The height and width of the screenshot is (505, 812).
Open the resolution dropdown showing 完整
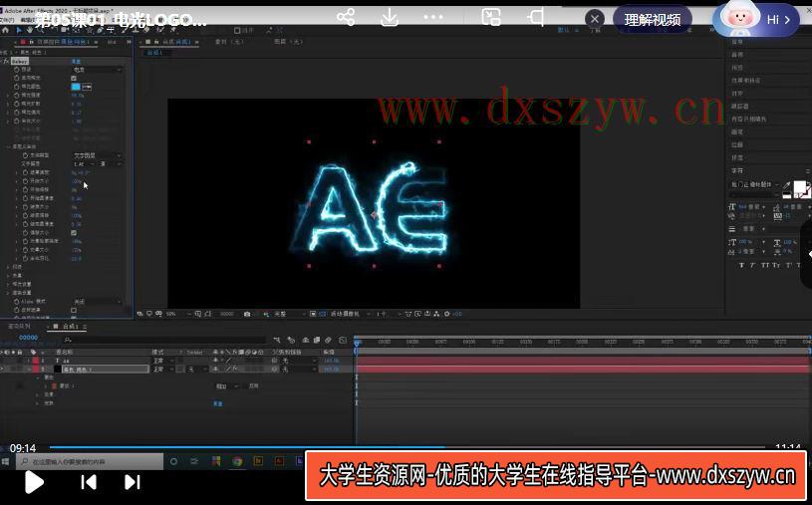tap(289, 314)
